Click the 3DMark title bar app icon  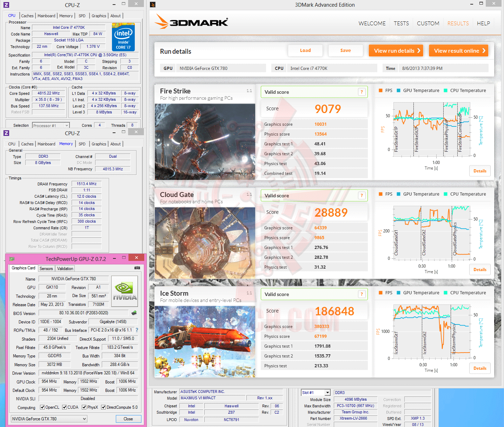point(153,5)
